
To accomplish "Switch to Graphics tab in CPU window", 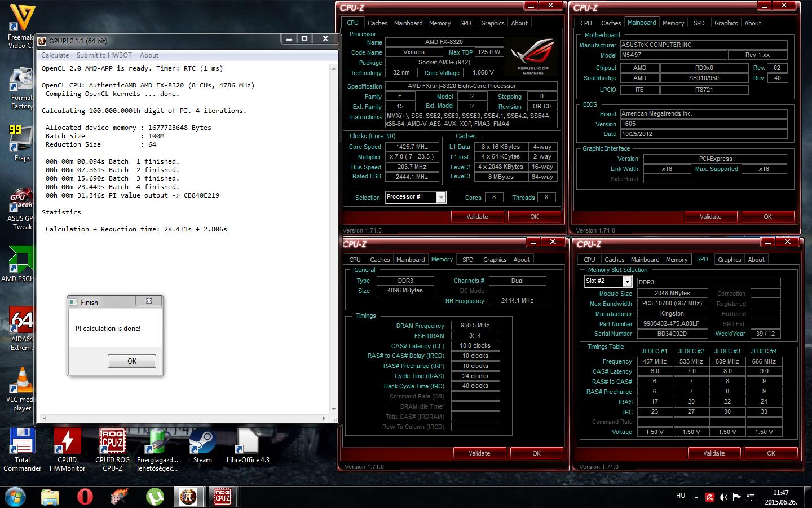I will tap(493, 23).
